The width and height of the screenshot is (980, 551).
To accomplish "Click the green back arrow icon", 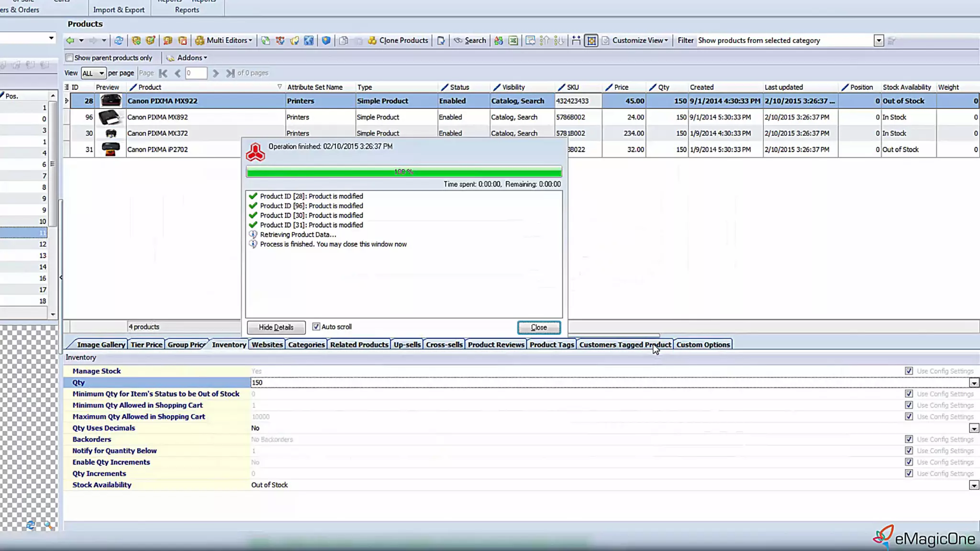I will point(70,41).
